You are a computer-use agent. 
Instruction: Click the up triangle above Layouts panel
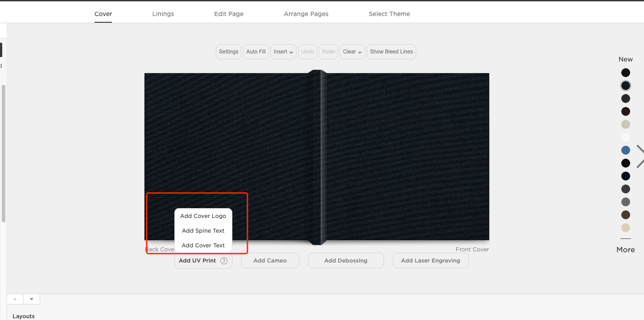pyautogui.click(x=15, y=299)
